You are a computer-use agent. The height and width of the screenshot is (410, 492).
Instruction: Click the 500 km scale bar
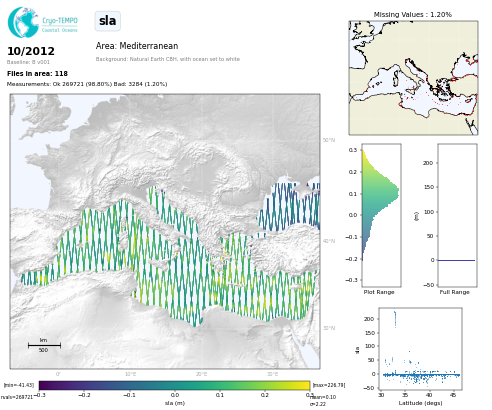tap(44, 345)
